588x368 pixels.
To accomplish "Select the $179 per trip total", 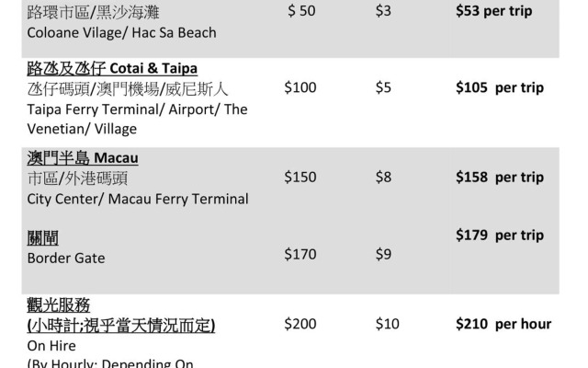I will (500, 236).
